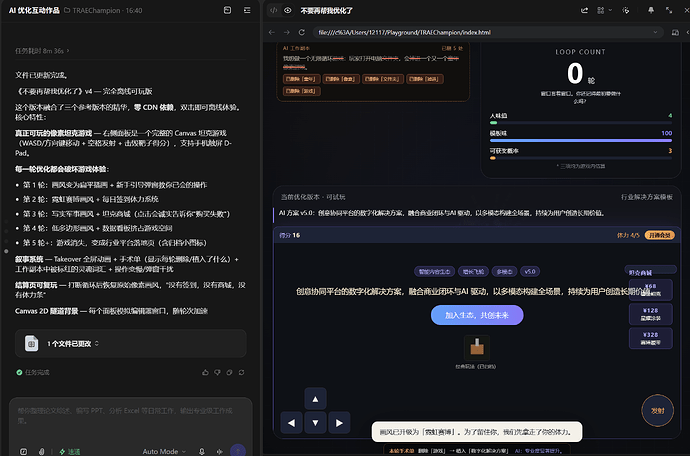This screenshot has width=690, height=456.
Task: Click the pin icon in preview header
Action: point(651,10)
